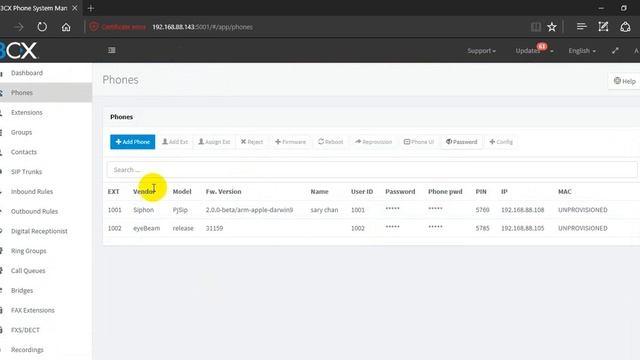Open the Help button
The width and height of the screenshot is (640, 360).
625,81
